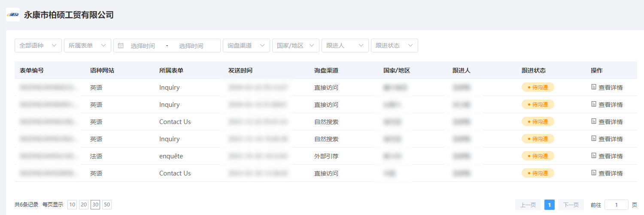This screenshot has height=215, width=644.
Task: Open the 询盘渠道 filter dropdown
Action: coord(246,45)
